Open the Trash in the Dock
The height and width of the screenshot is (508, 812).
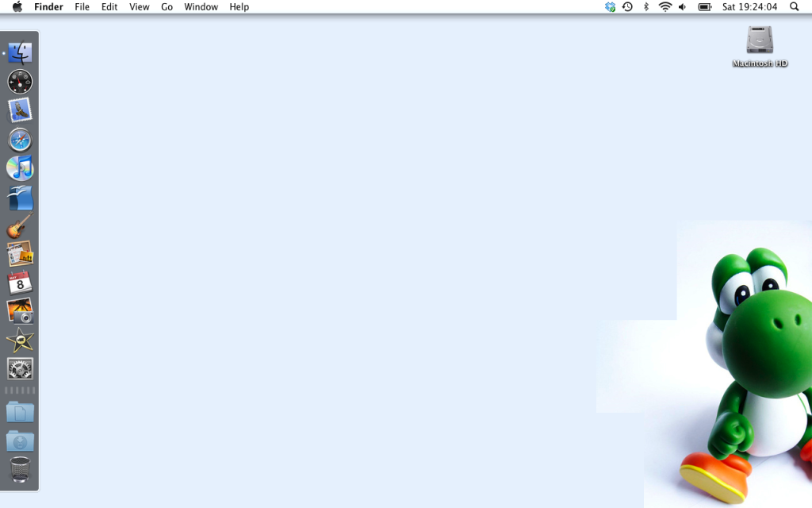coord(20,470)
